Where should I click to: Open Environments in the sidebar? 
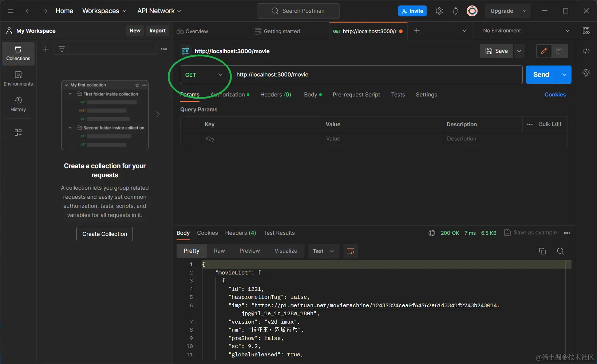[x=18, y=79]
